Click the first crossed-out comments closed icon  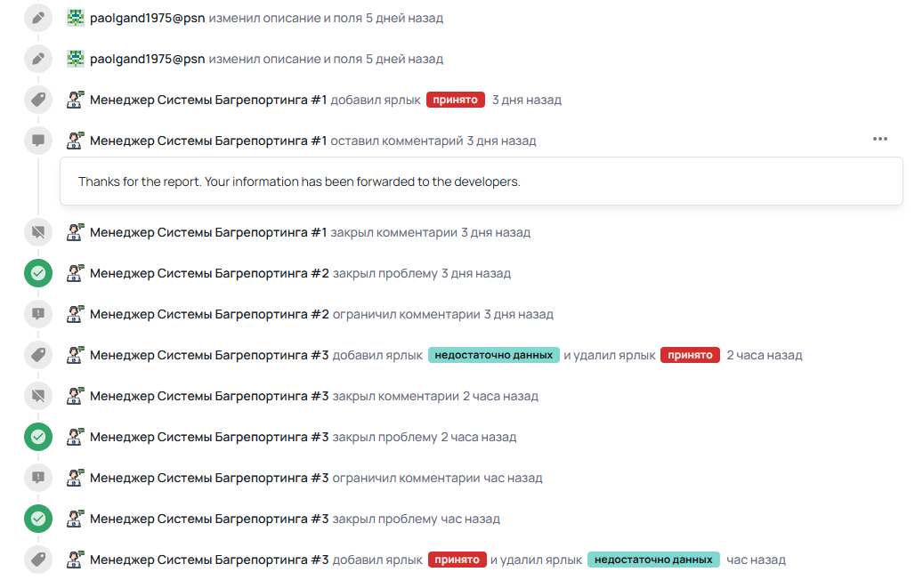point(38,232)
